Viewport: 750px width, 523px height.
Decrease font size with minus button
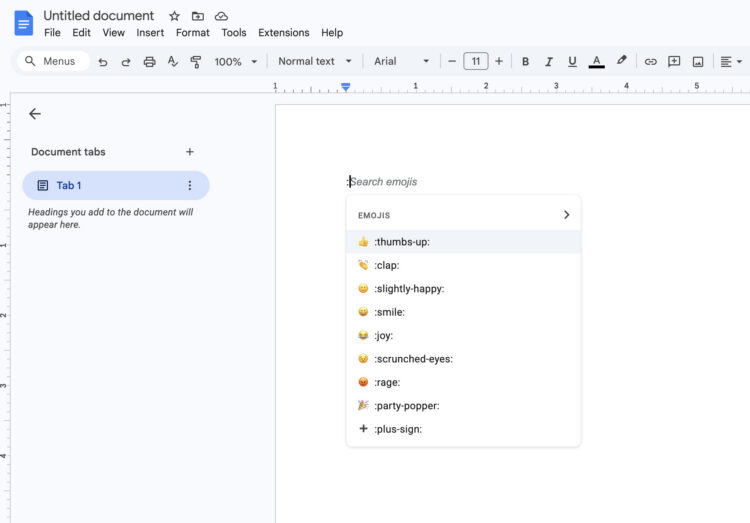coord(452,61)
